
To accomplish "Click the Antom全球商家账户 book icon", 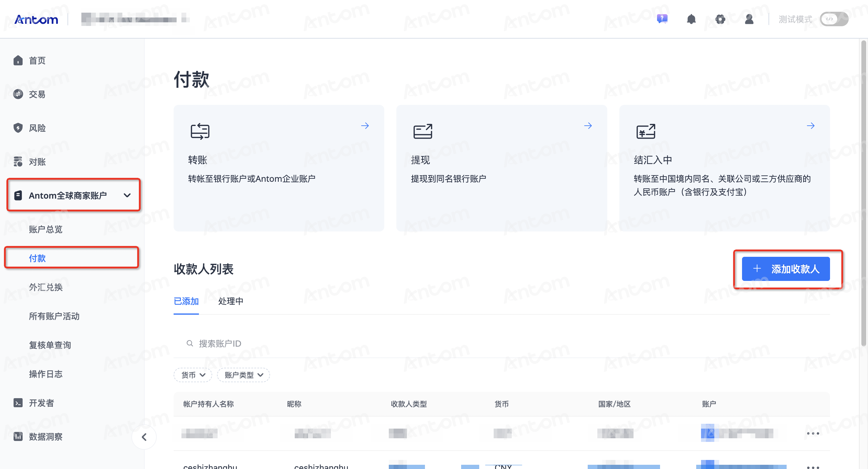I will tap(18, 195).
